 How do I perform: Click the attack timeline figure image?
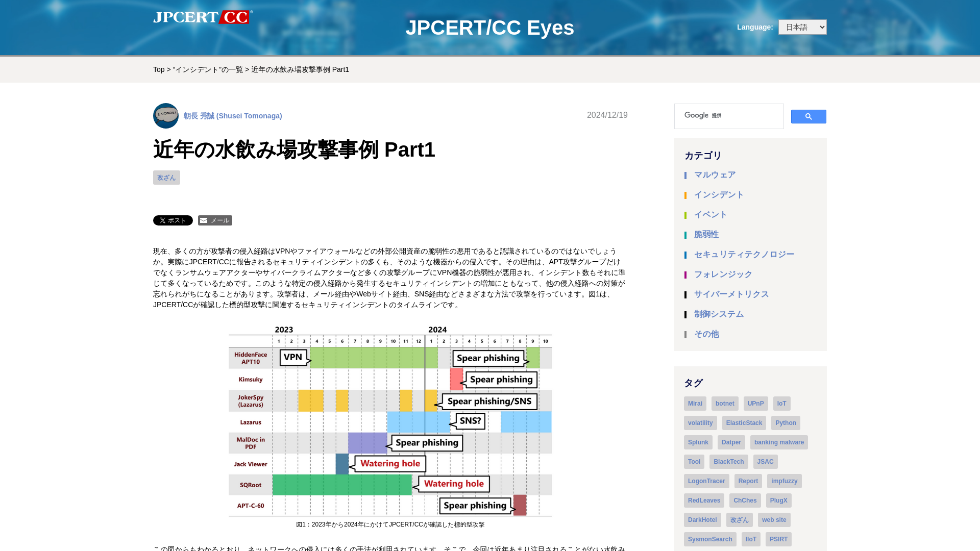[x=390, y=421]
